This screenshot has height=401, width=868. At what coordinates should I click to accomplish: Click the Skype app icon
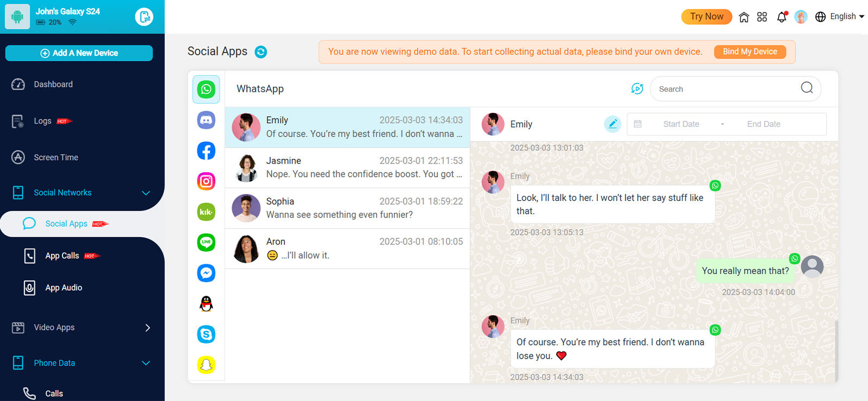click(206, 334)
